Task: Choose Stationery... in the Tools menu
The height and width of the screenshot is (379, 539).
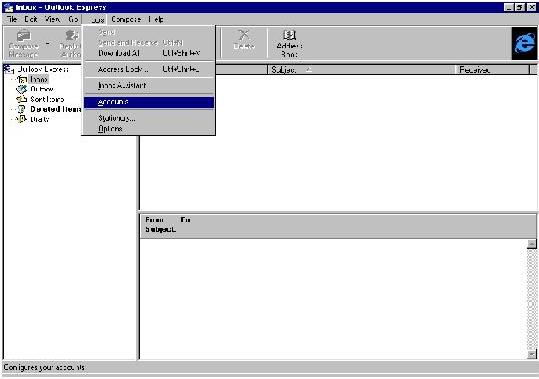Action: (x=148, y=118)
